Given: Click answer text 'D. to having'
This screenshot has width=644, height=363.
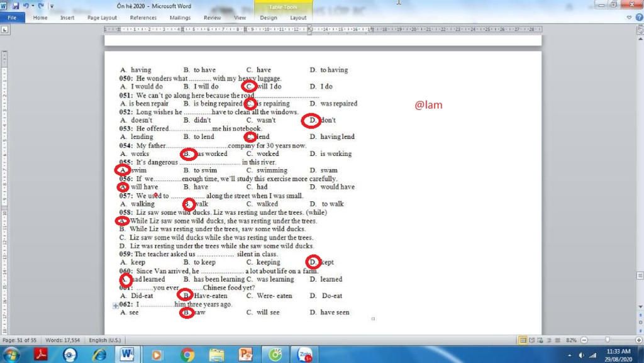Looking at the screenshot, I should click(x=328, y=70).
